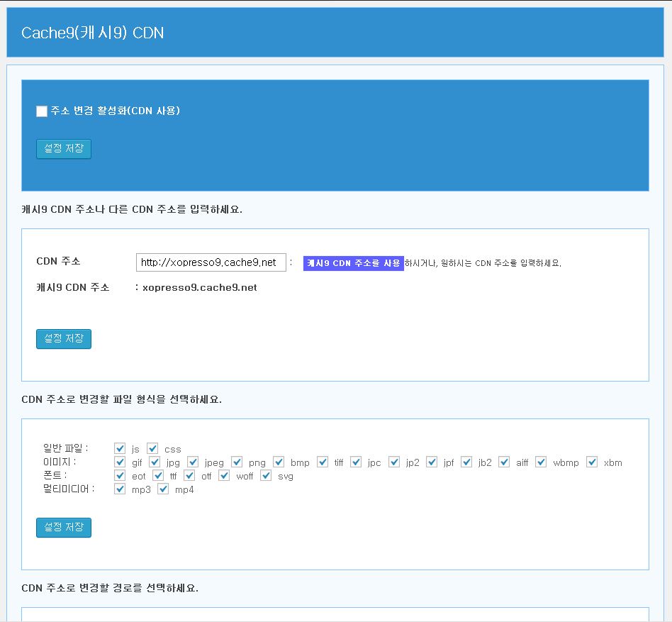672x622 pixels.
Task: Click the 폰트 row label
Action: point(55,475)
